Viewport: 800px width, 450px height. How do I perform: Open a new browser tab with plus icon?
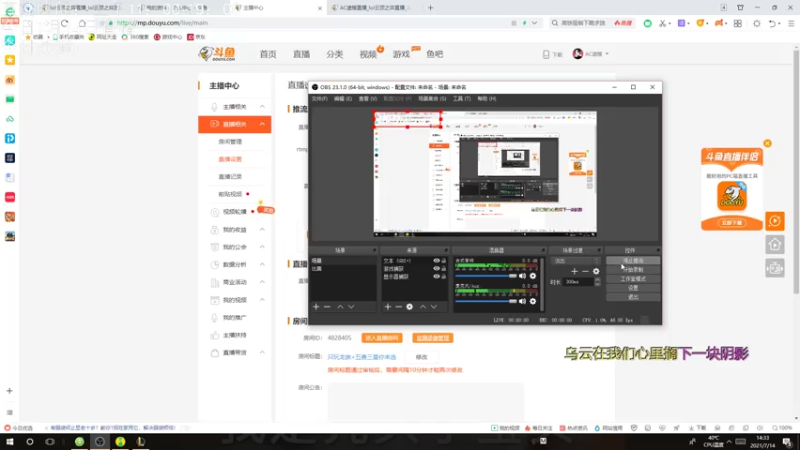coord(431,8)
